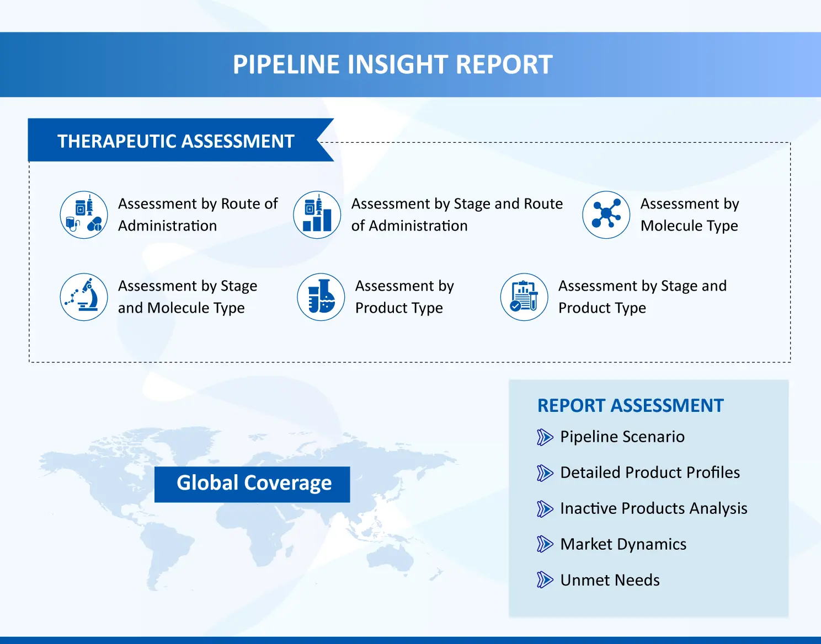821x644 pixels.
Task: Open the Pipeline Scenario text link
Action: (622, 437)
